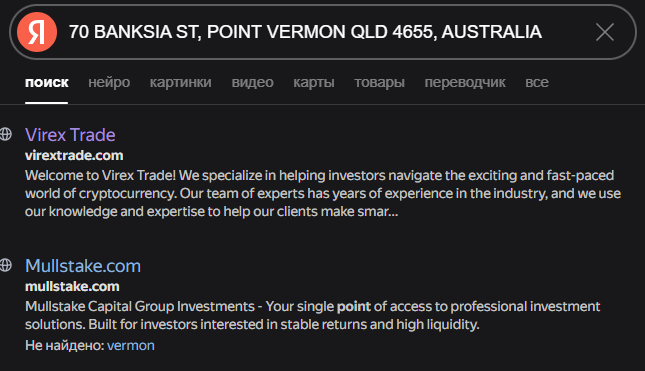Click the mullstake.com URL
The height and width of the screenshot is (371, 645).
(72, 286)
